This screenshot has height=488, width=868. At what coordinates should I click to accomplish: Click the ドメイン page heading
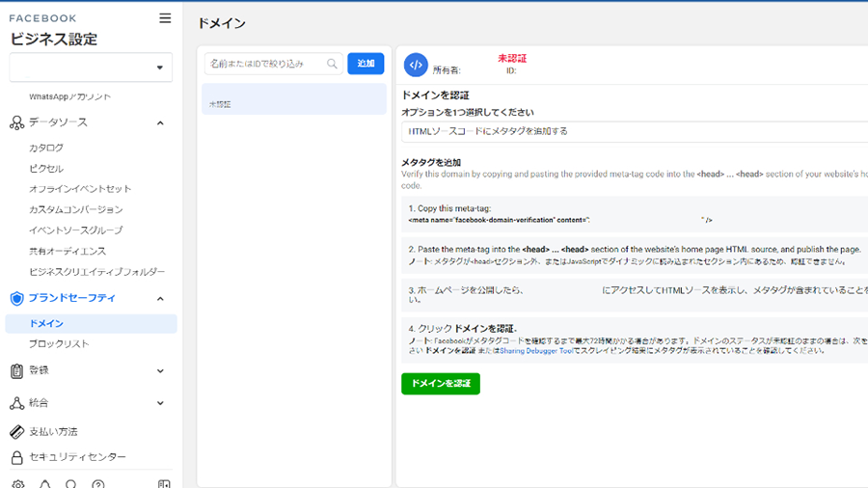(222, 23)
